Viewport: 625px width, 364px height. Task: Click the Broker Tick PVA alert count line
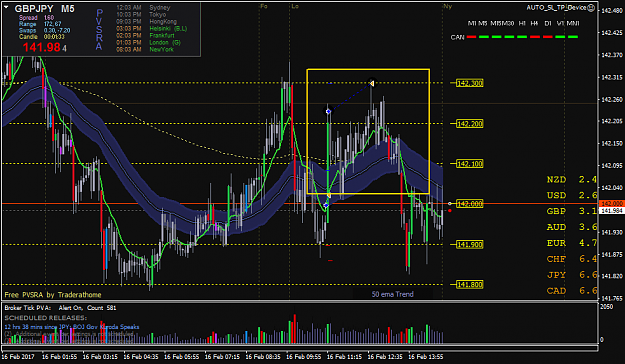coord(60,308)
